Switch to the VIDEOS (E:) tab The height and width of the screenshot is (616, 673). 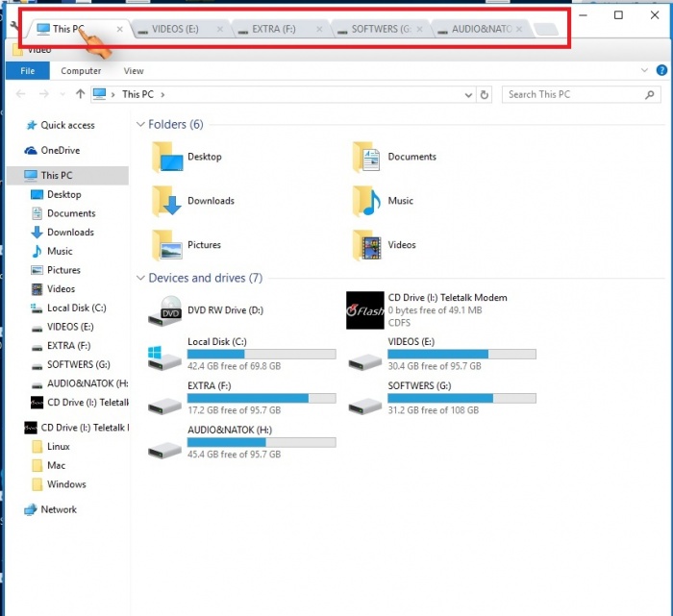pyautogui.click(x=174, y=30)
